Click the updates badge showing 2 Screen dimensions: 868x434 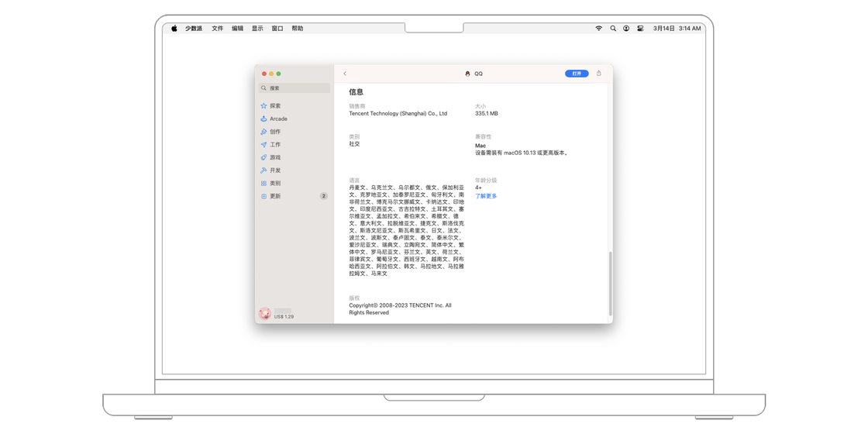(x=324, y=196)
